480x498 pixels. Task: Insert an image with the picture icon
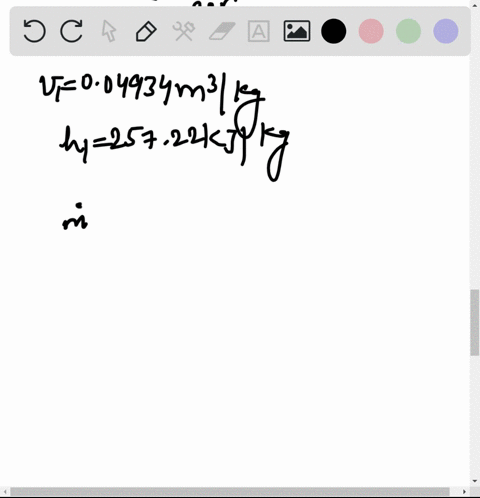click(x=297, y=31)
